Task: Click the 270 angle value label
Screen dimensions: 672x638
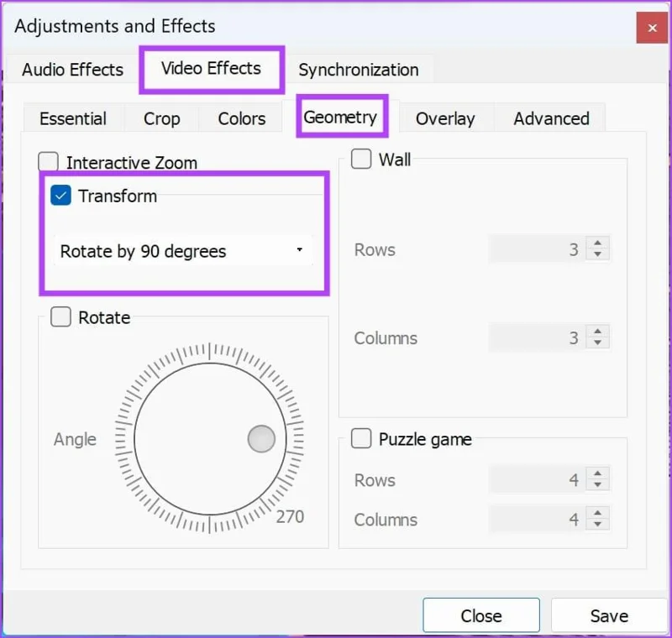Action: point(290,517)
